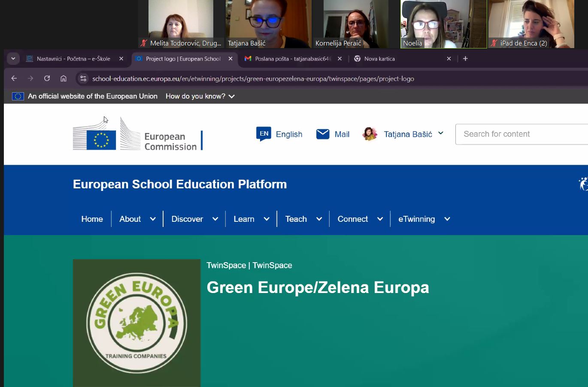This screenshot has width=588, height=387.
Task: Open the Home menu item
Action: (x=92, y=219)
